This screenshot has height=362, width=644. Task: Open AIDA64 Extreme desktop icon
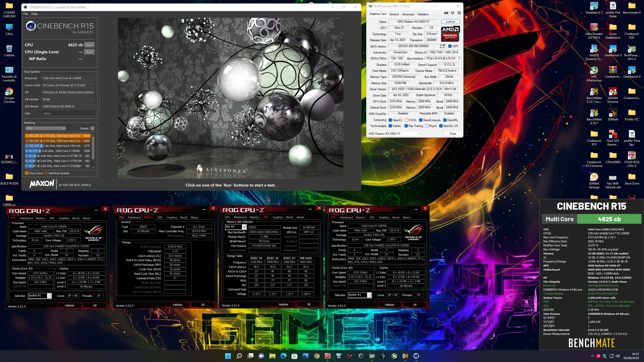613,95
